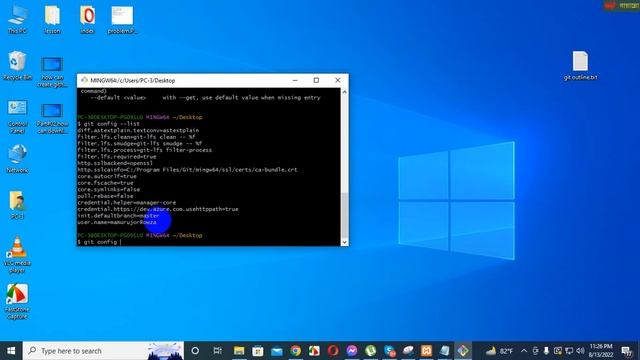Show hidden system tray icons

(524, 351)
